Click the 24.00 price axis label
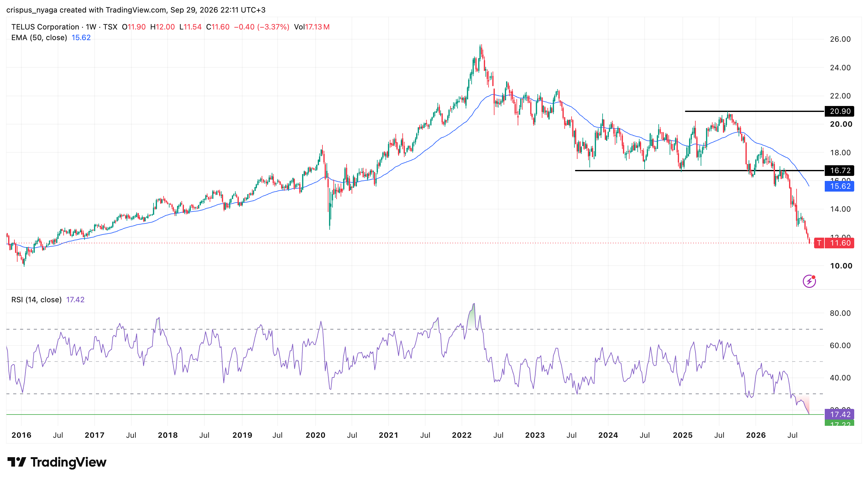Image resolution: width=868 pixels, height=481 pixels. 840,68
